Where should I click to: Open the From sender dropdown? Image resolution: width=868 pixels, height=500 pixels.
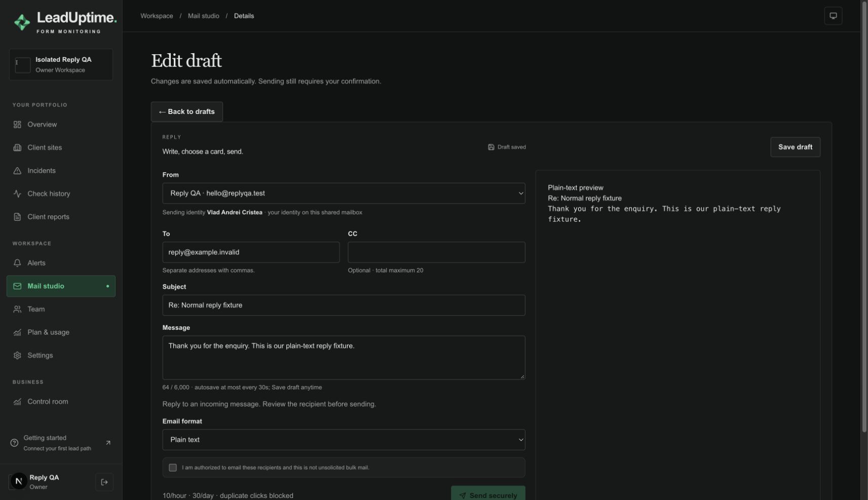(x=344, y=194)
